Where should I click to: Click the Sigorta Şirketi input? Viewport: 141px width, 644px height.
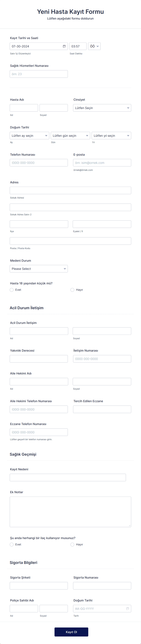39,586
